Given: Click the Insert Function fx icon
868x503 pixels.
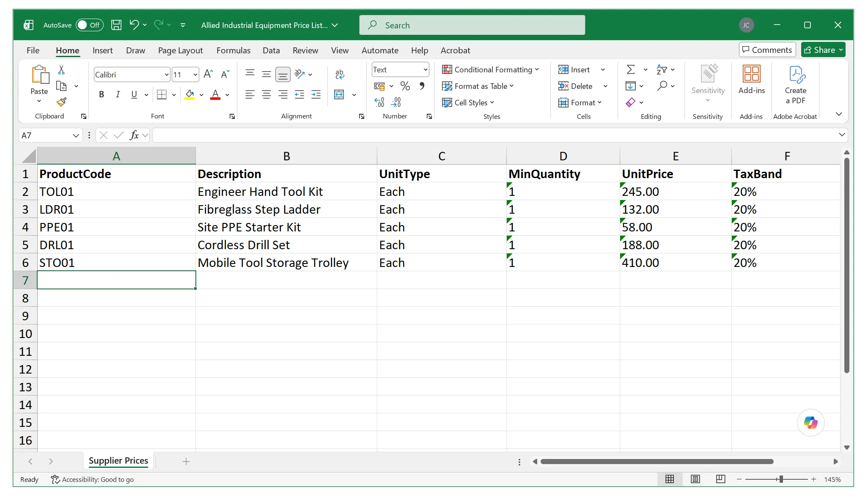Looking at the screenshot, I should click(135, 135).
